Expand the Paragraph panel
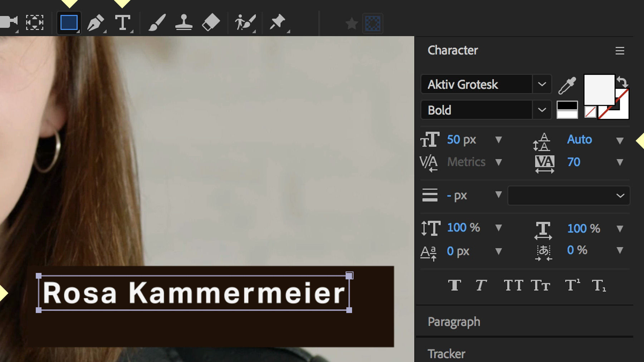644x362 pixels. pos(453,322)
